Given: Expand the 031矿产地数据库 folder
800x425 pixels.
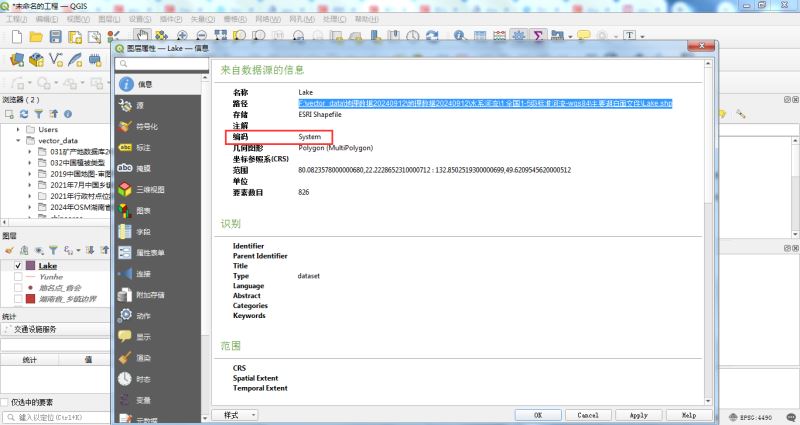Looking at the screenshot, I should point(30,152).
